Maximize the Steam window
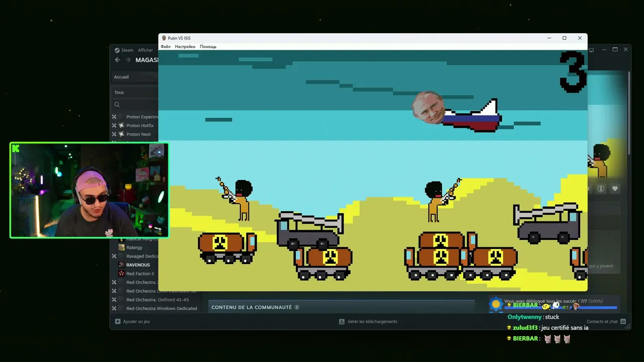Viewport: 644px width, 362px height. (x=615, y=50)
